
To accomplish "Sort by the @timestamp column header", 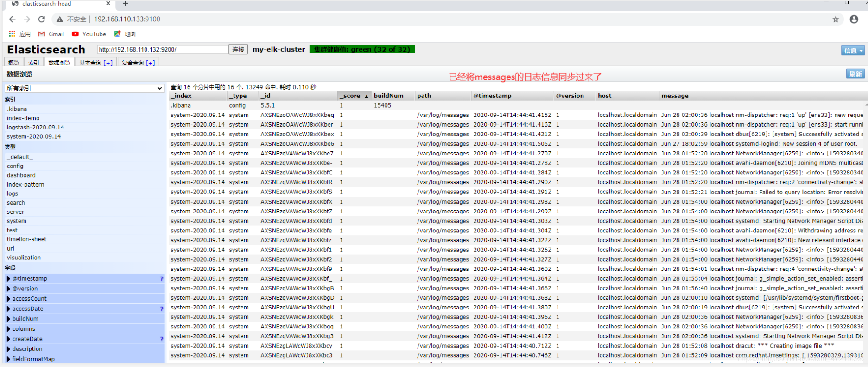I will coord(513,96).
